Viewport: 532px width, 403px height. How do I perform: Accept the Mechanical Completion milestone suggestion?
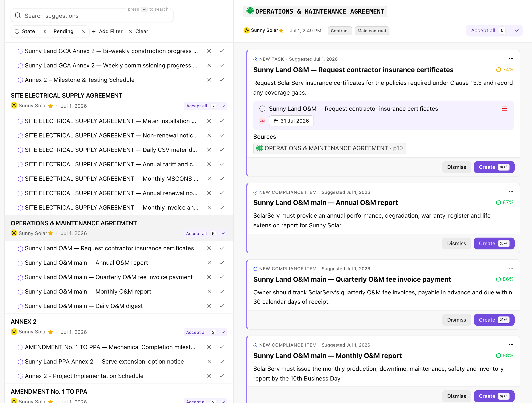pos(222,347)
